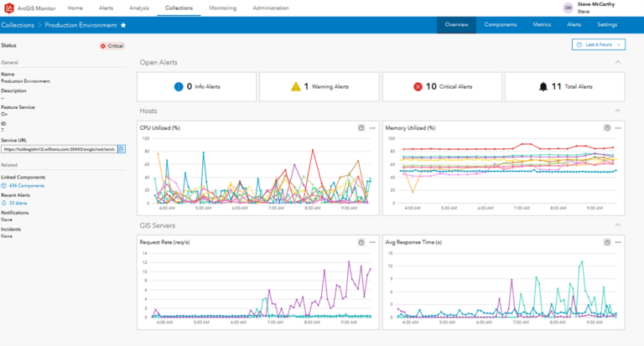The width and height of the screenshot is (644, 346).
Task: Open the 11 Total Alerts card
Action: pos(564,86)
